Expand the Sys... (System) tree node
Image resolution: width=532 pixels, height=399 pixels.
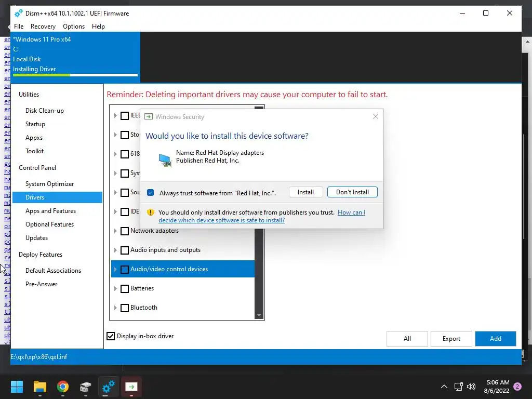pyautogui.click(x=115, y=174)
